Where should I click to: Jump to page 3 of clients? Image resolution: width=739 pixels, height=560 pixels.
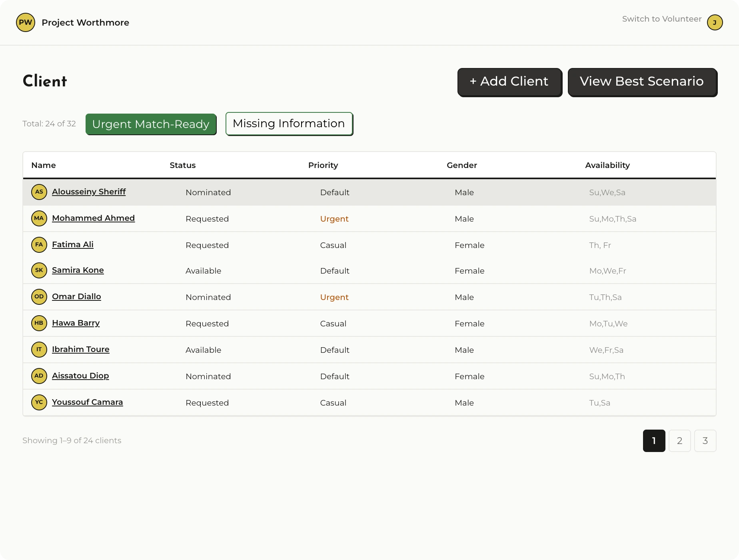(705, 441)
